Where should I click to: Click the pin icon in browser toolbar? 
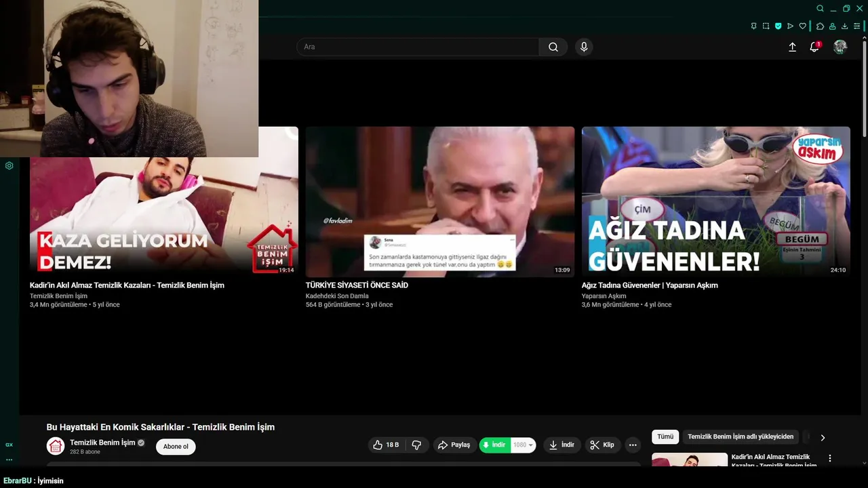point(753,26)
